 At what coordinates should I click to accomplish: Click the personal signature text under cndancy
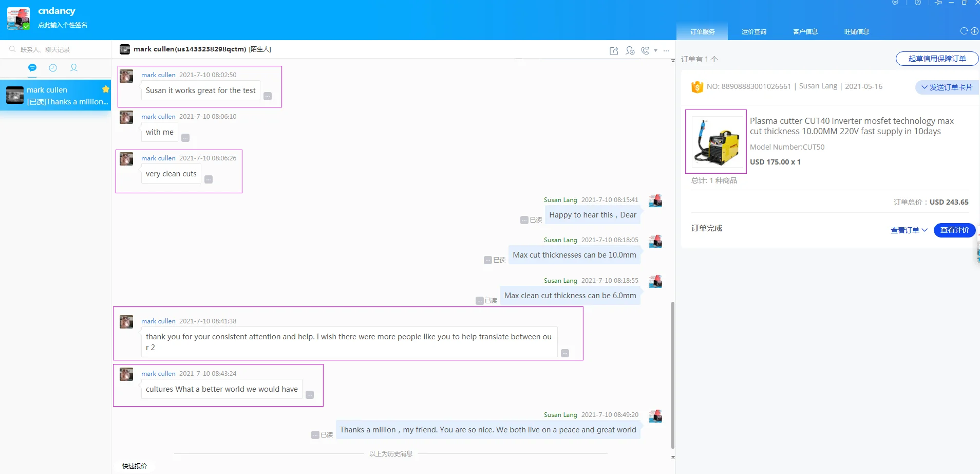point(63,25)
